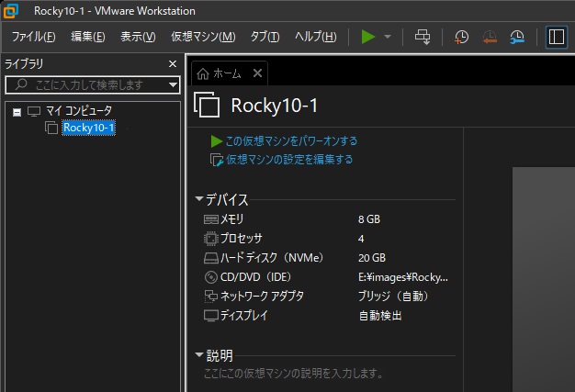Click the ブリッジ (自動) network value
Screen dimensions: 575x392
[393, 296]
